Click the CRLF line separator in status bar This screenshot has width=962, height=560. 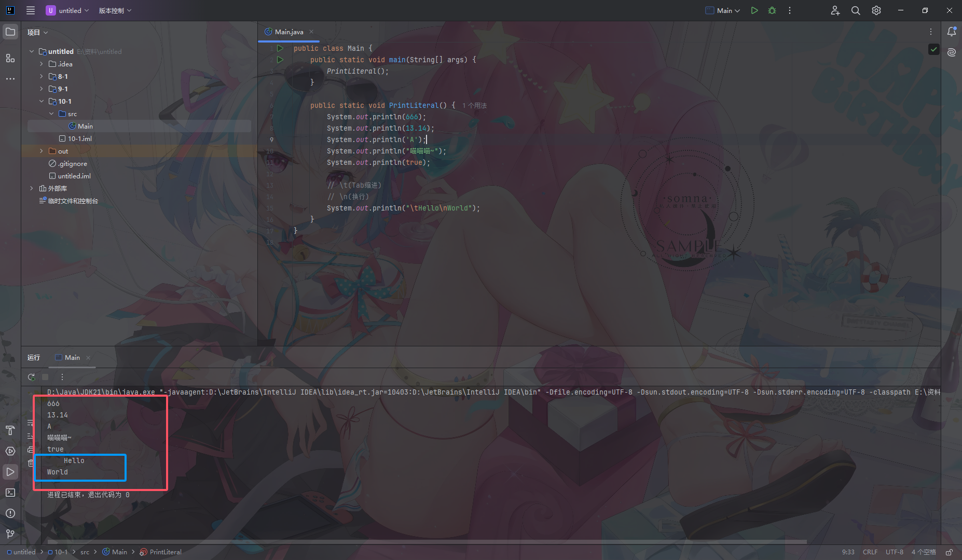[x=870, y=552]
